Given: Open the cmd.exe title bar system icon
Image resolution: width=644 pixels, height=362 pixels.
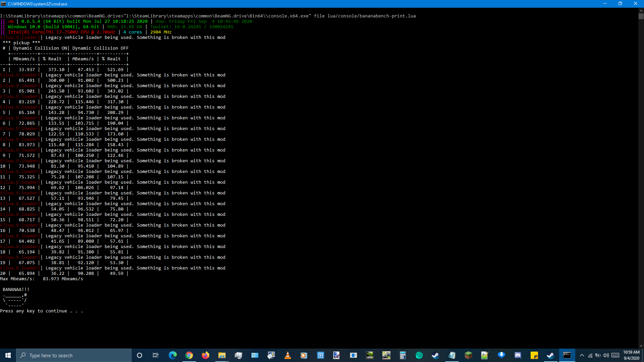Looking at the screenshot, I should coord(3,4).
